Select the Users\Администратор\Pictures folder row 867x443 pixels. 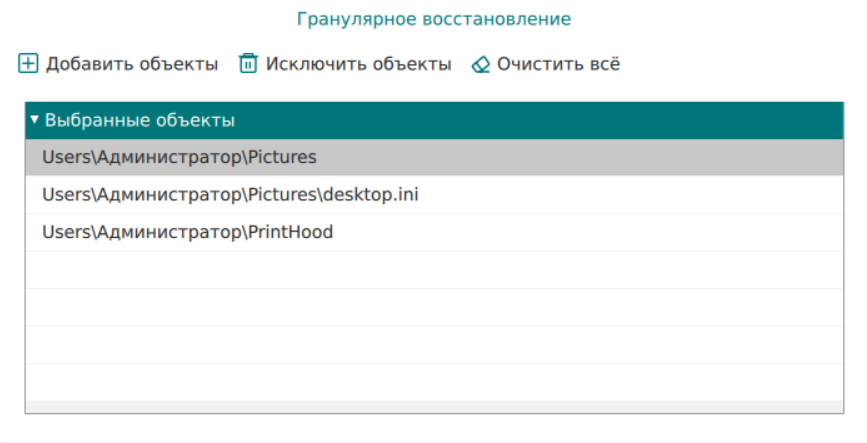pyautogui.click(x=179, y=157)
